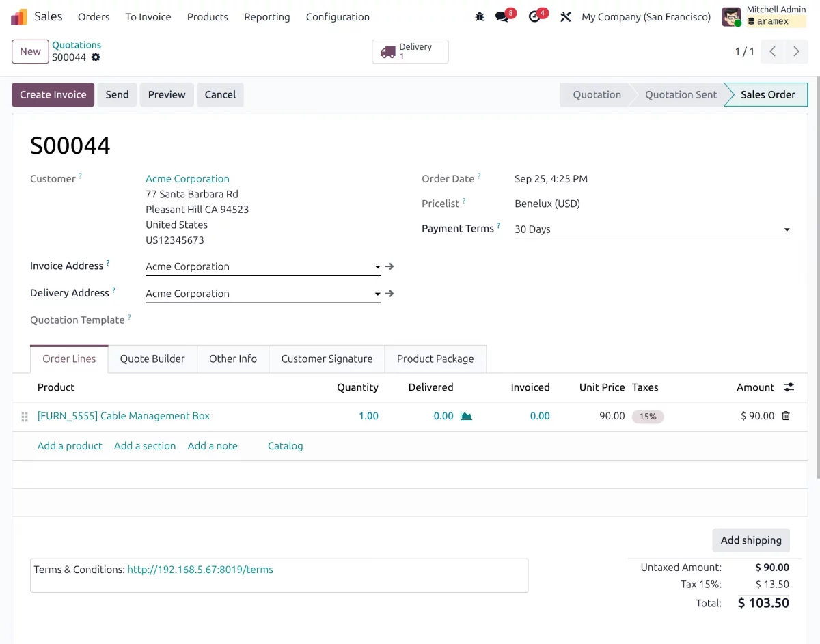Click Mitchell Admin's avatar picture
This screenshot has height=644, width=820.
732,17
